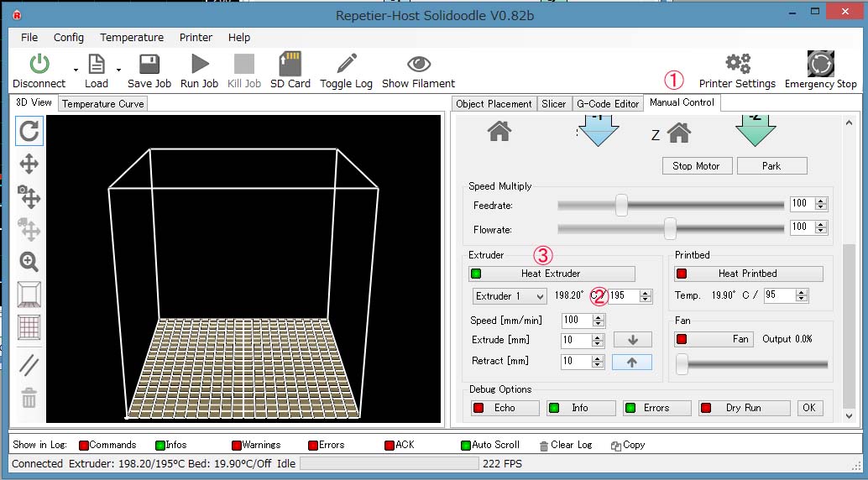This screenshot has height=480, width=868.
Task: Click the Stop Motor button
Action: point(697,166)
